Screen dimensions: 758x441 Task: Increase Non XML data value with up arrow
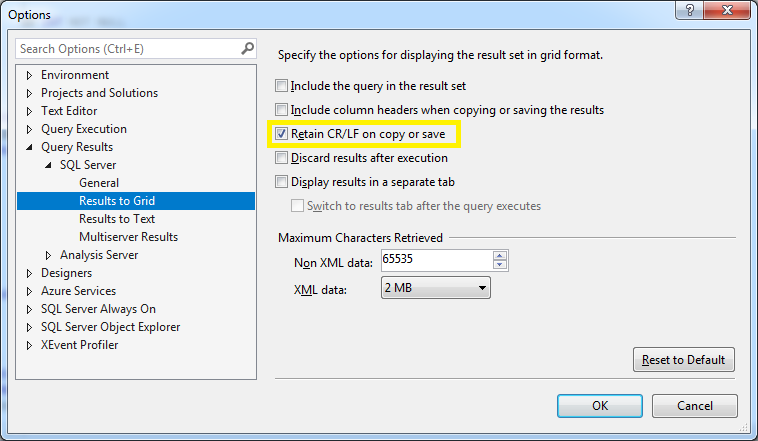[x=500, y=256]
